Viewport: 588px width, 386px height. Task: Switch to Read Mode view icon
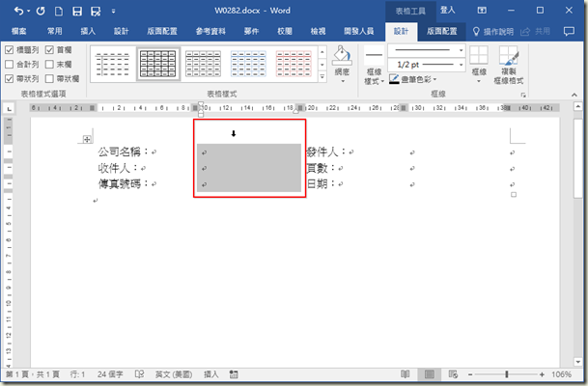(405, 374)
